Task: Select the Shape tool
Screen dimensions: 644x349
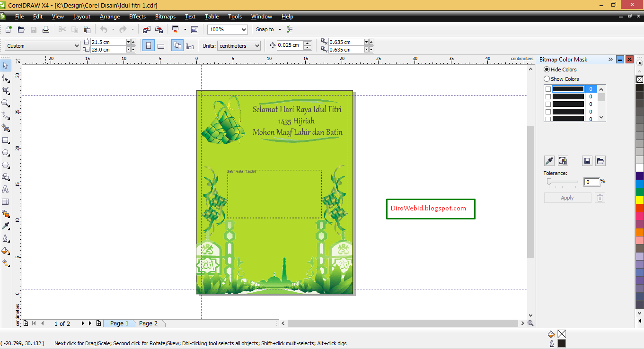Action: click(6, 78)
